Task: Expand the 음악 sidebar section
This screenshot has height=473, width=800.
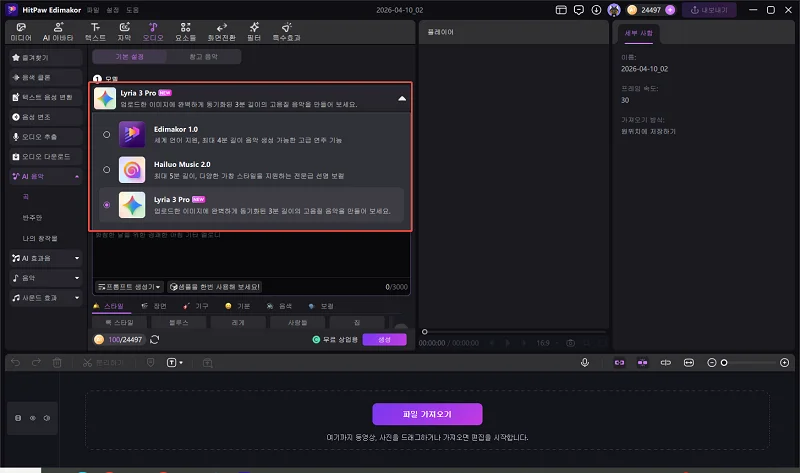Action: (77, 278)
